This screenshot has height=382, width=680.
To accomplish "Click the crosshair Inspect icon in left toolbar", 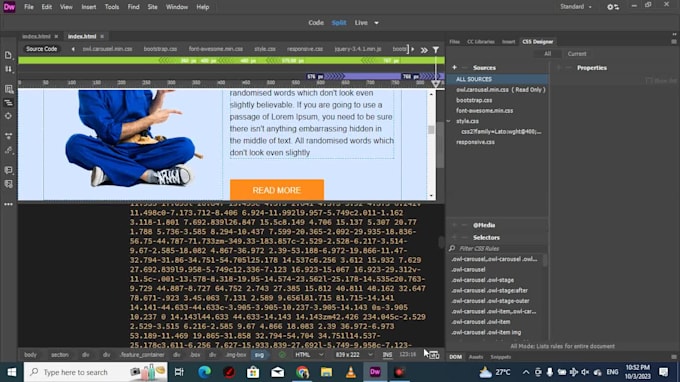I will coord(8,116).
